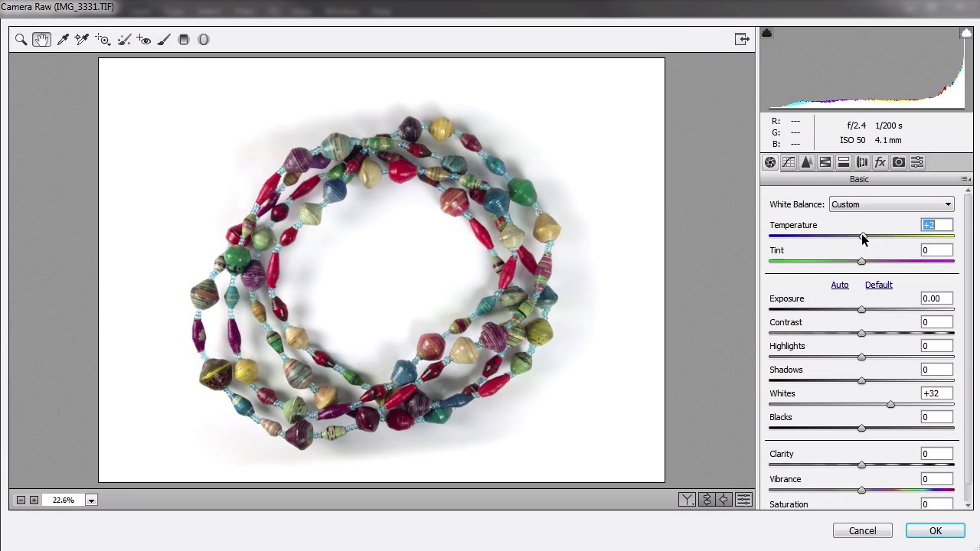Select the Spot Removal tool
This screenshot has height=551, width=980.
click(124, 40)
